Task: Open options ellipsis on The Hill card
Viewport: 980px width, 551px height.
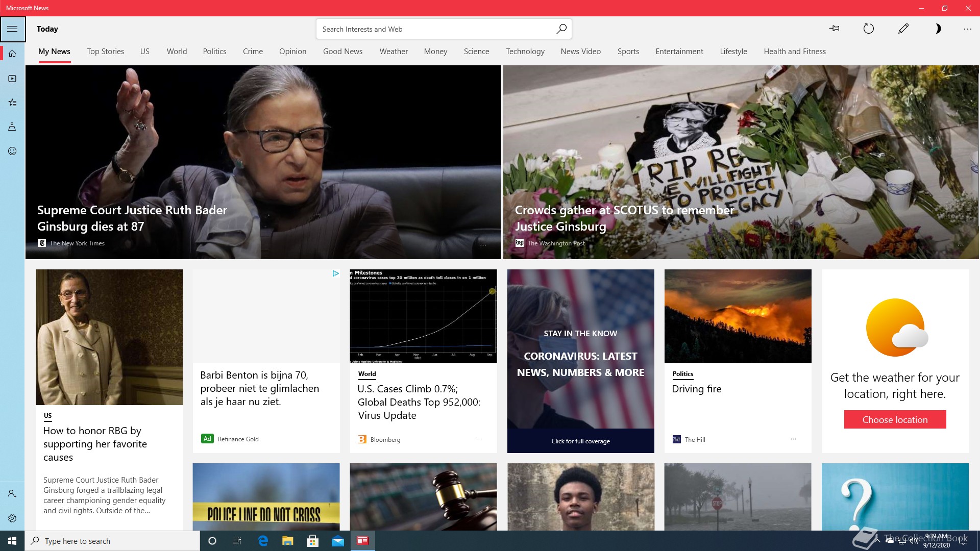Action: pyautogui.click(x=793, y=439)
